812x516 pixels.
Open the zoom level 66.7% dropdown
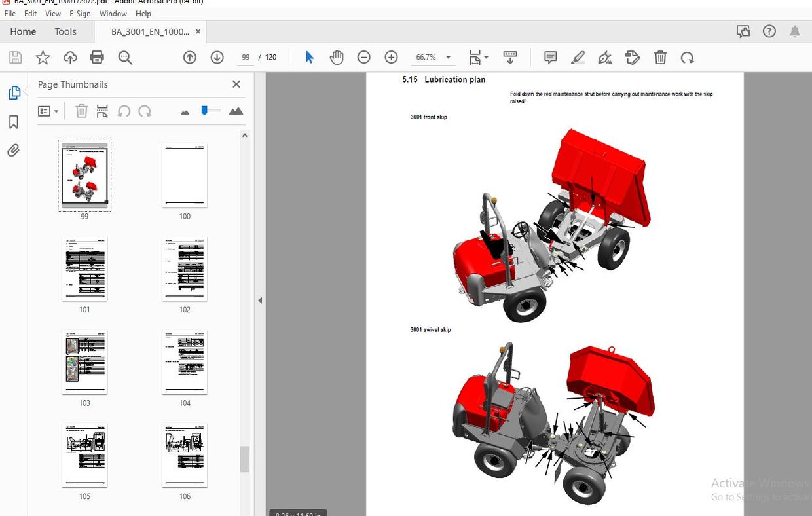[448, 57]
